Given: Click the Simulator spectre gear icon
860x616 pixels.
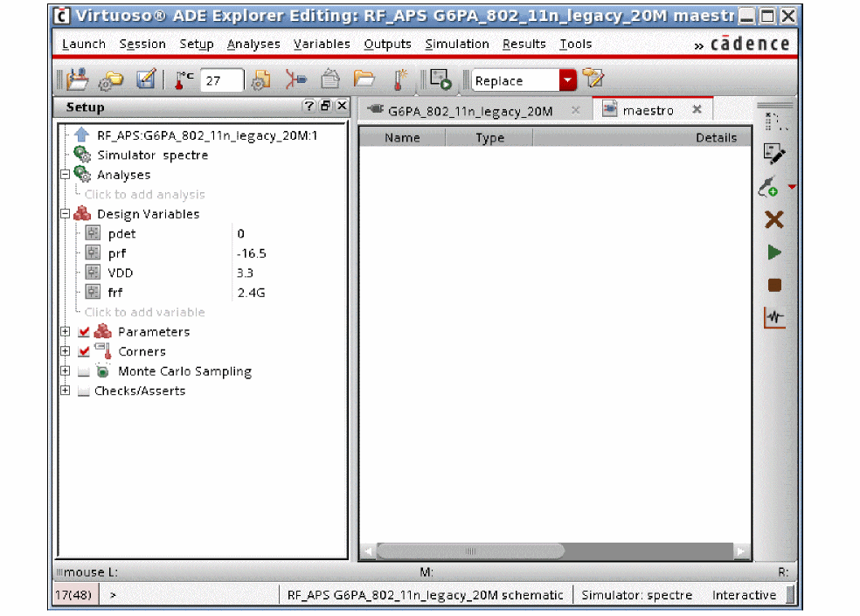Looking at the screenshot, I should 82,155.
